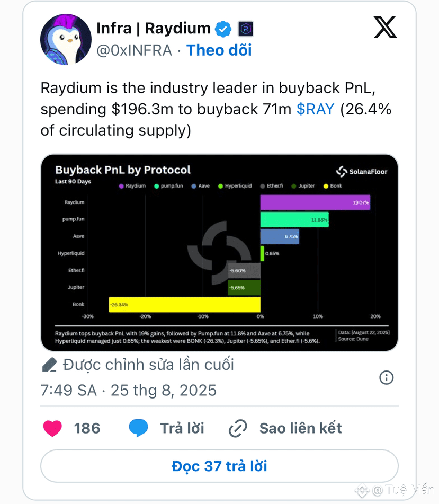Viewport: 439px width, 504px height.
Task: Click the Đọc 37 trả lời button
Action: pos(219,466)
